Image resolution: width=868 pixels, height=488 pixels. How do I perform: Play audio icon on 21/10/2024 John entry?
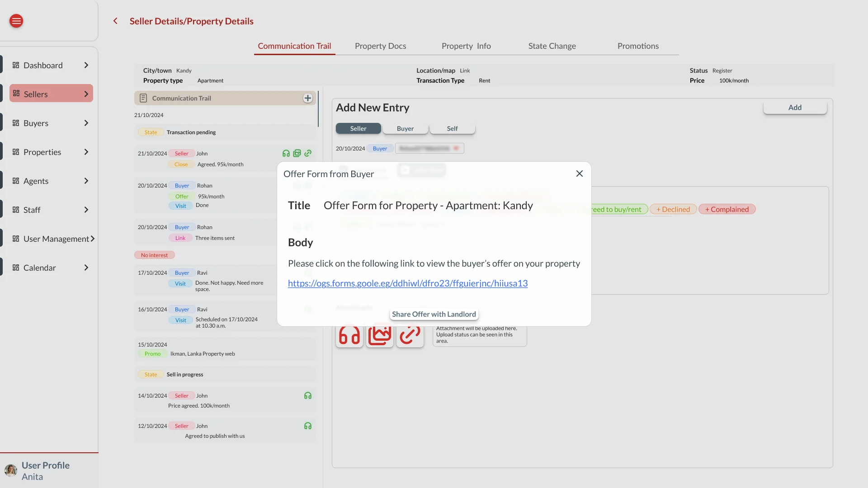point(286,153)
